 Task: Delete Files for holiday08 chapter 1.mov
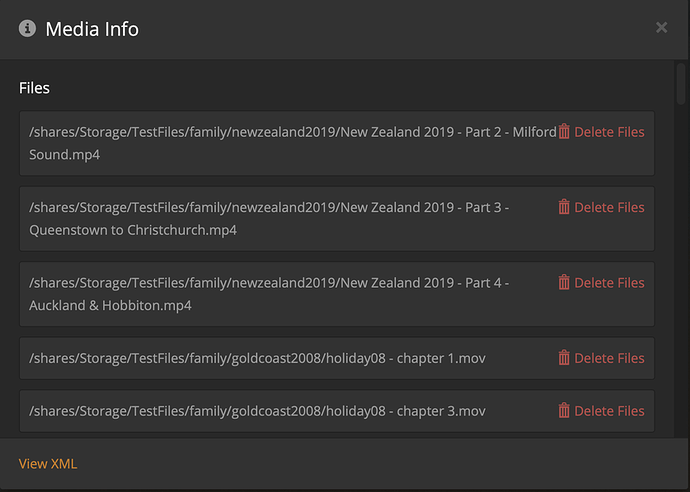608,358
